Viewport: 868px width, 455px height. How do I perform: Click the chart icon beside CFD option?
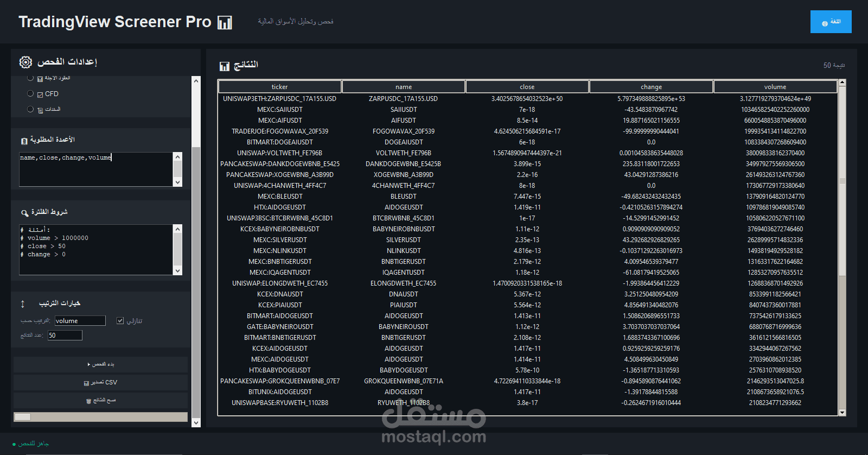(40, 94)
